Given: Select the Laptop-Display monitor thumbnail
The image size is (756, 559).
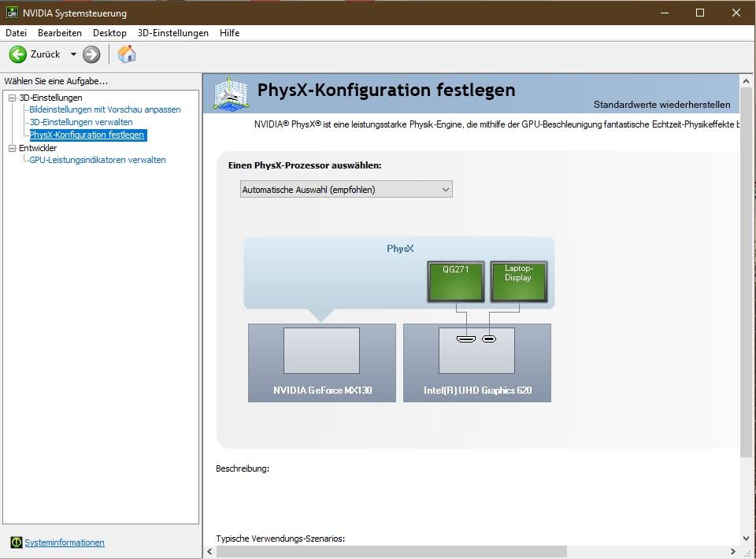Looking at the screenshot, I should pos(519,281).
